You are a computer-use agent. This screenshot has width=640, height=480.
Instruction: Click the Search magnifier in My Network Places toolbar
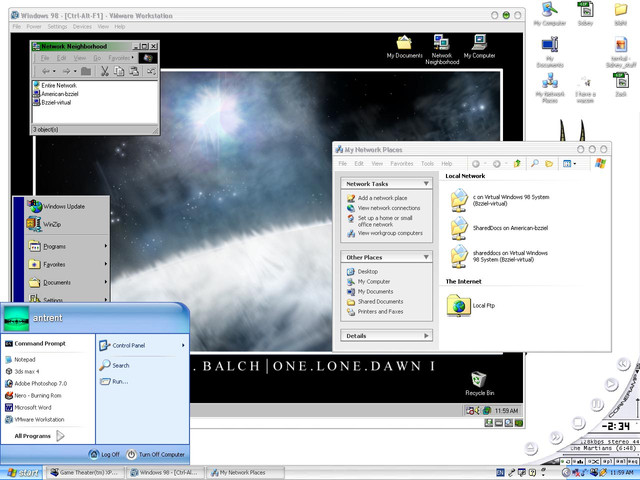coord(535,163)
